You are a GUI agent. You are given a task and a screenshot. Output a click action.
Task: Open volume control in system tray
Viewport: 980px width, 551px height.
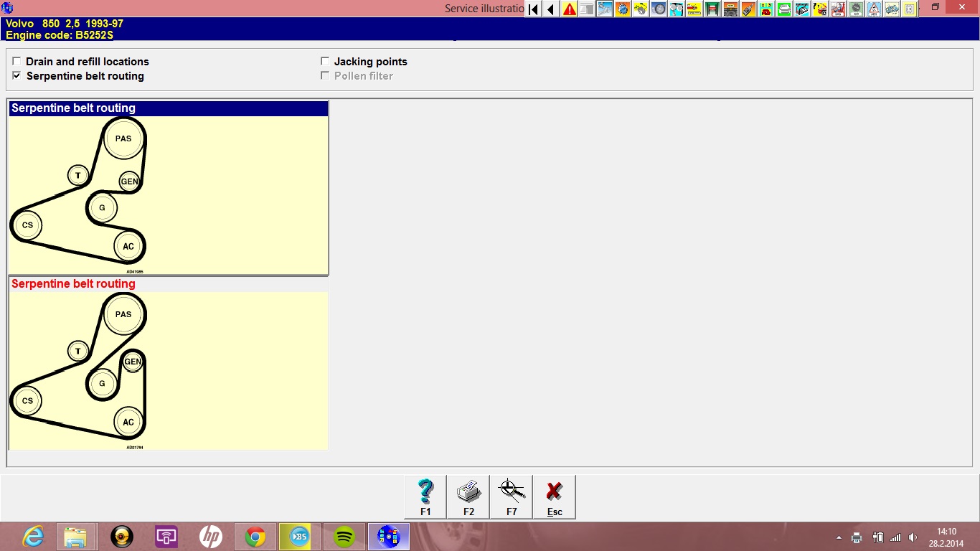tap(913, 537)
